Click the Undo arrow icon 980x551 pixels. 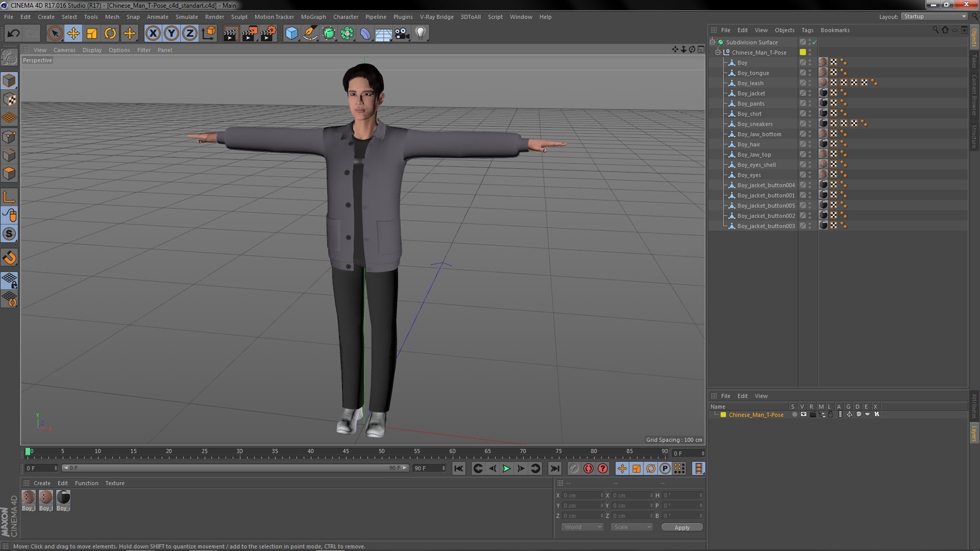pyautogui.click(x=13, y=34)
